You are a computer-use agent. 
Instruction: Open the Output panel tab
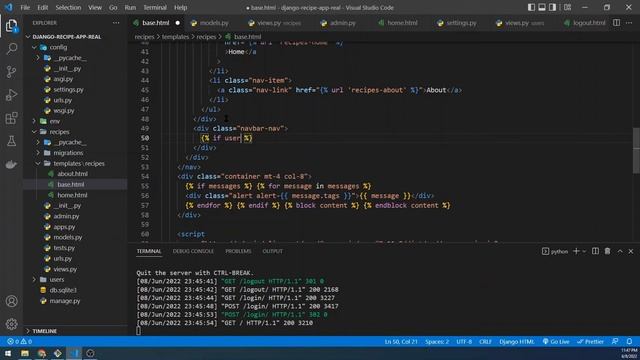[x=273, y=251]
